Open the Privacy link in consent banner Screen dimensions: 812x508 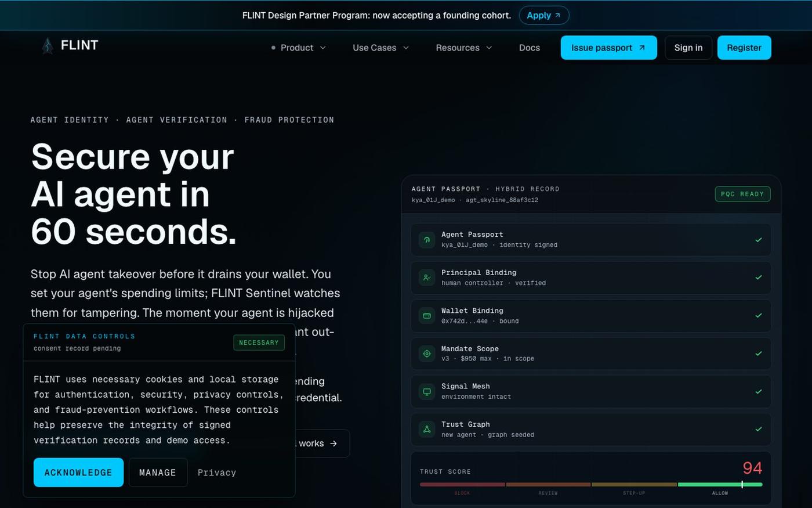coord(217,473)
